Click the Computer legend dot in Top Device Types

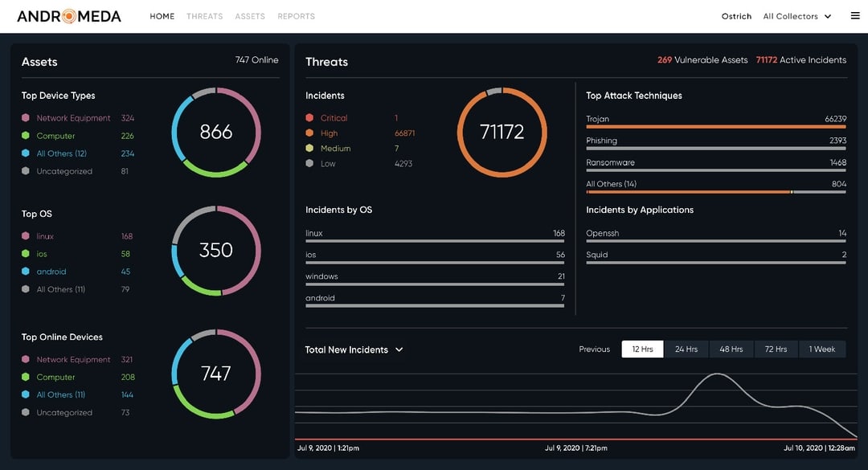pos(26,136)
